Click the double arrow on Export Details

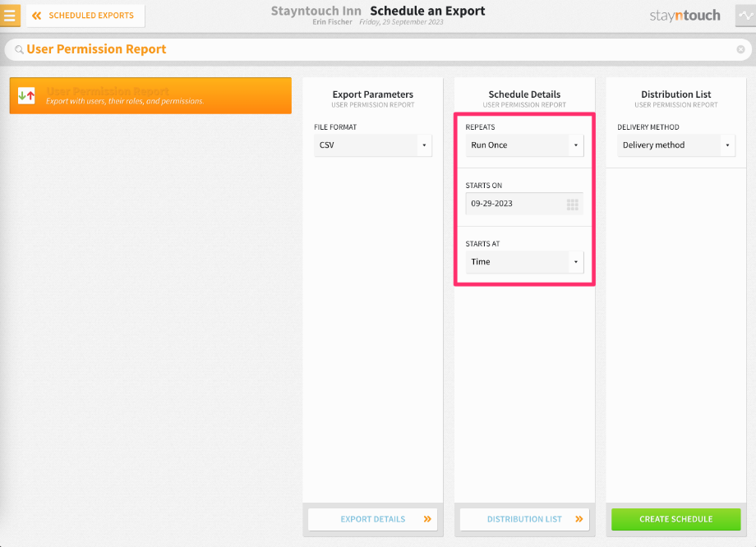coord(427,519)
